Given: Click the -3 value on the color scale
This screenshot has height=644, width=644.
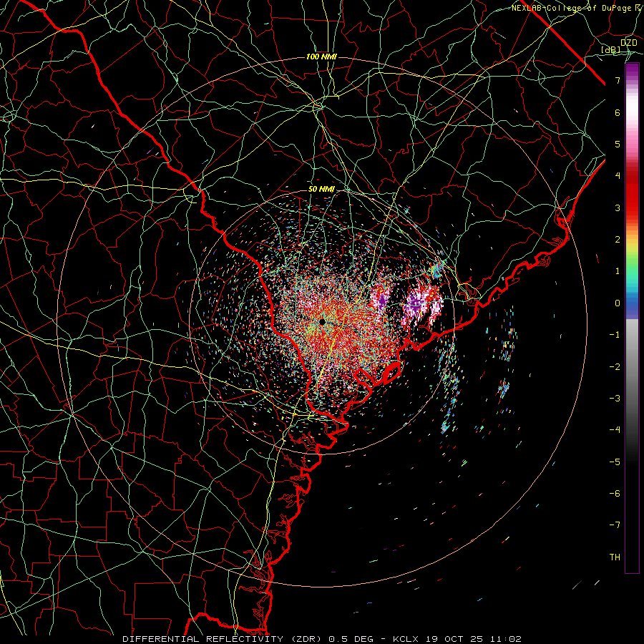Looking at the screenshot, I should pos(615,398).
